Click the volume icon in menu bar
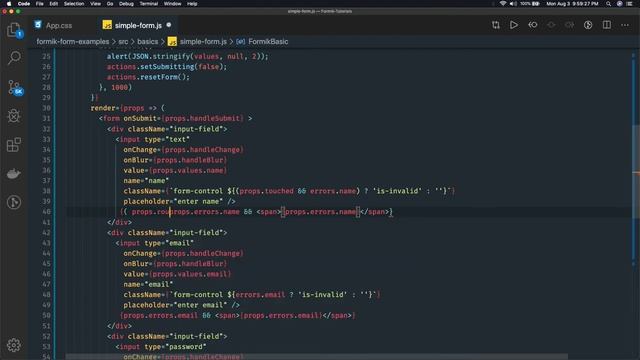The image size is (640, 360). 513,4
